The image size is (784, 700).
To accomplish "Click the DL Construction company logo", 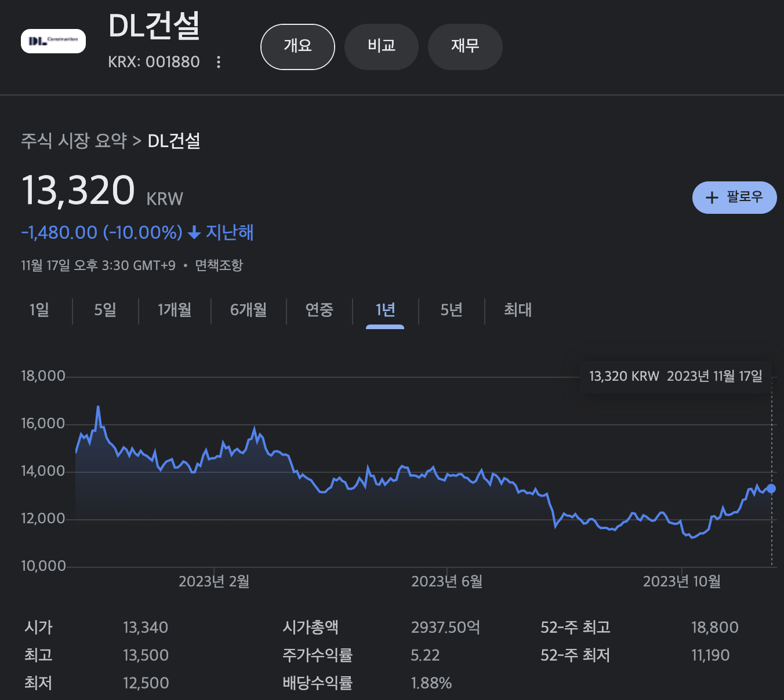I will 53,41.
